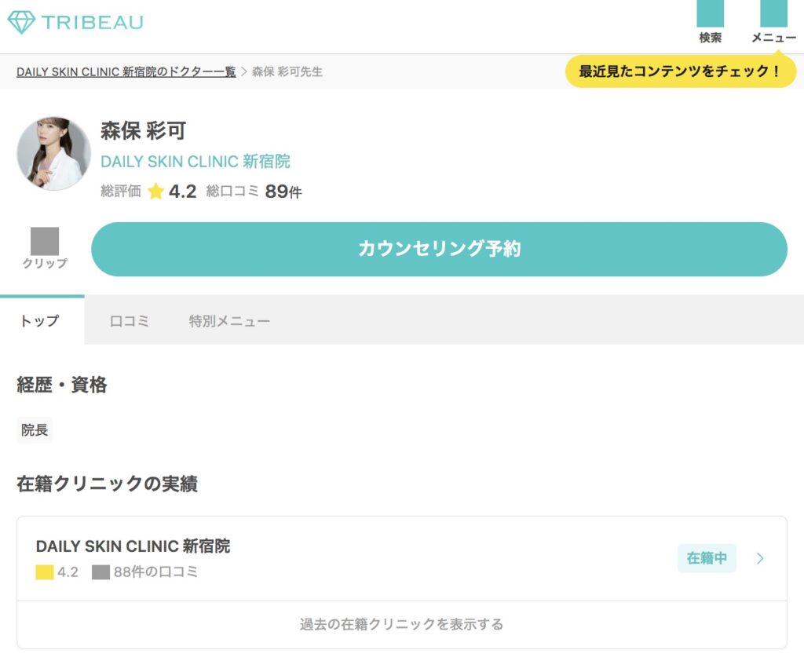Click the 総口コミ 89件 count
Screen dimensions: 804x672
254,192
